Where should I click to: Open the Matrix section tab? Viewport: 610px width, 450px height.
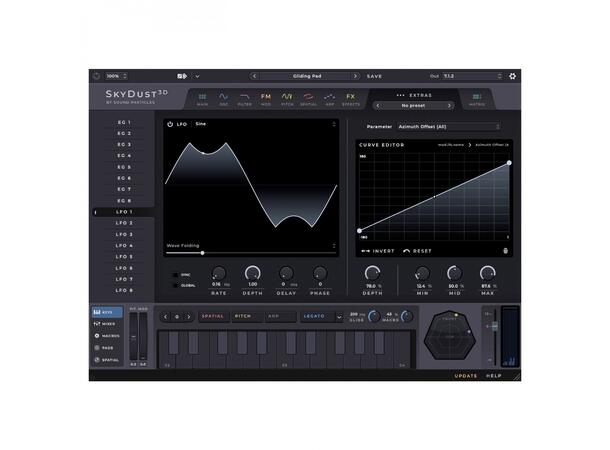pos(477,99)
